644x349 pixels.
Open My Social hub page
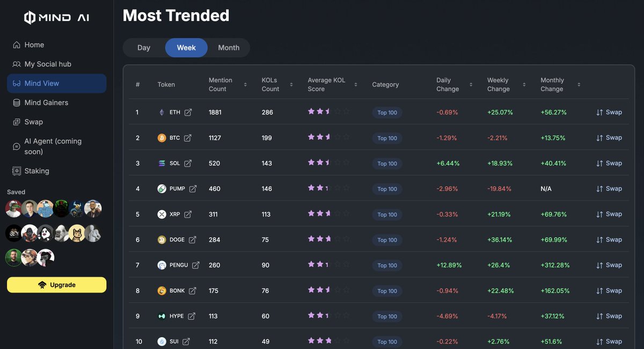[x=56, y=64]
